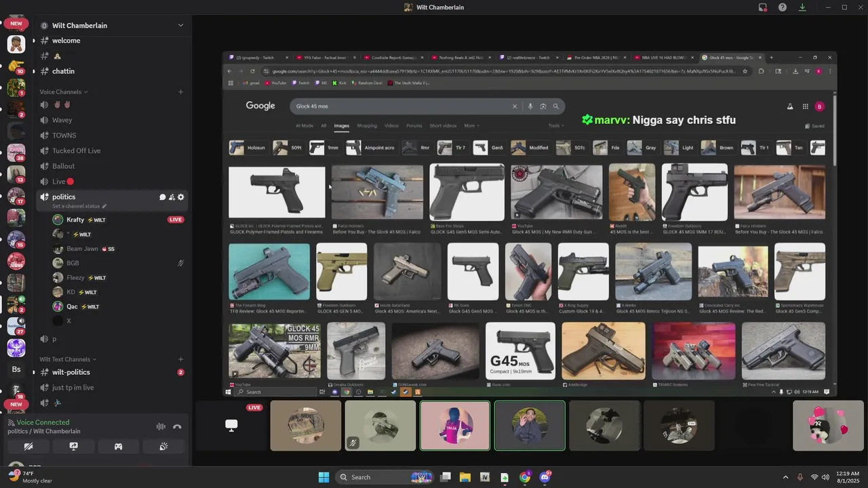Select the Images tab in Google stream
The height and width of the screenshot is (488, 868).
click(x=341, y=125)
